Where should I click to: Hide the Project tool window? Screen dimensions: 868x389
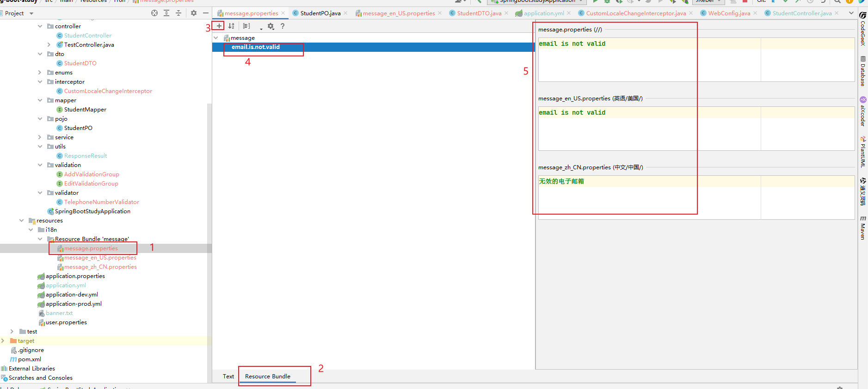[206, 13]
